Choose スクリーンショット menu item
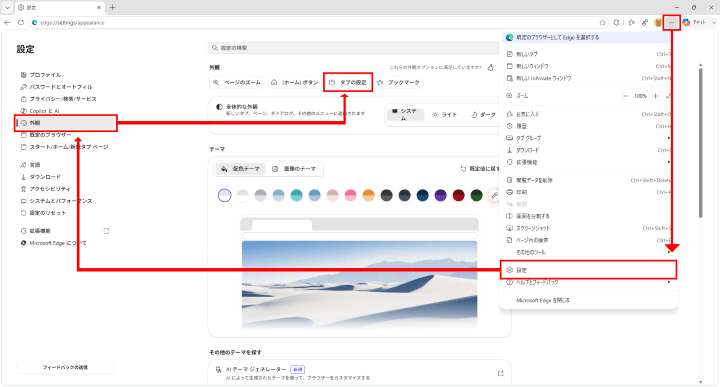This screenshot has height=387, width=720. click(588, 228)
